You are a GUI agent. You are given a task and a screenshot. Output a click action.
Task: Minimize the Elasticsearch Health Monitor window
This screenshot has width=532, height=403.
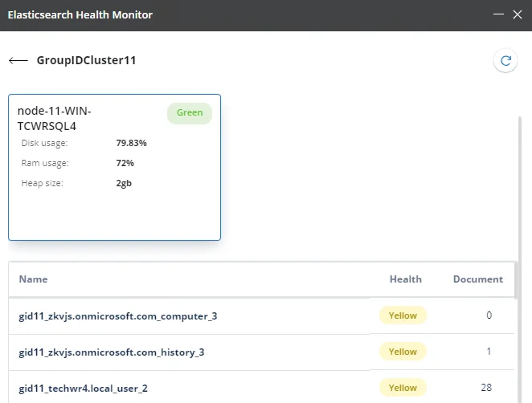click(498, 14)
